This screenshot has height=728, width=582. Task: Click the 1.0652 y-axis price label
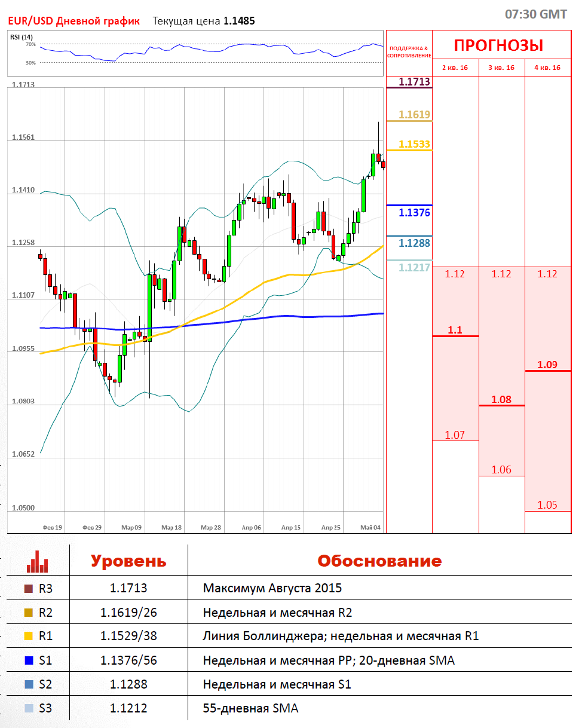[x=23, y=454]
